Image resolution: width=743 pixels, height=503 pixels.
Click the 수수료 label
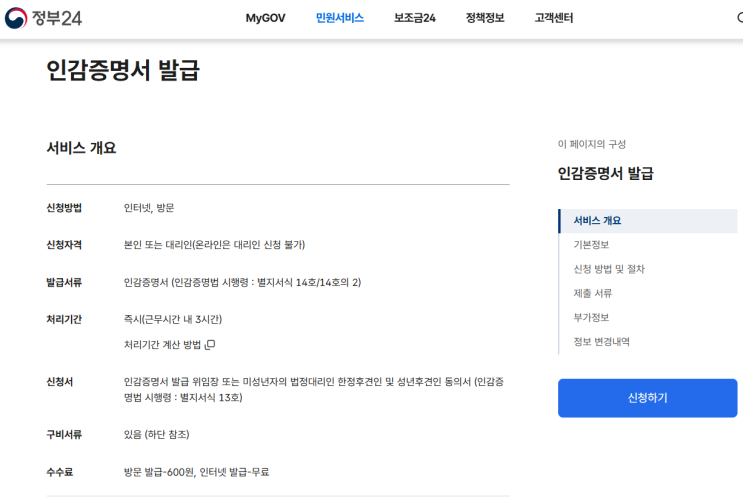point(60,472)
